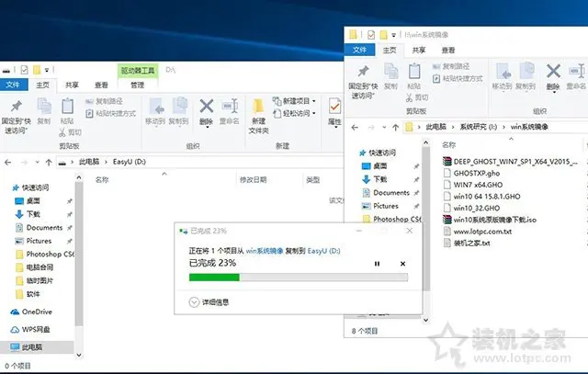Open 新建项目 dropdown in D: window
This screenshot has width=588, height=374.
pyautogui.click(x=294, y=101)
